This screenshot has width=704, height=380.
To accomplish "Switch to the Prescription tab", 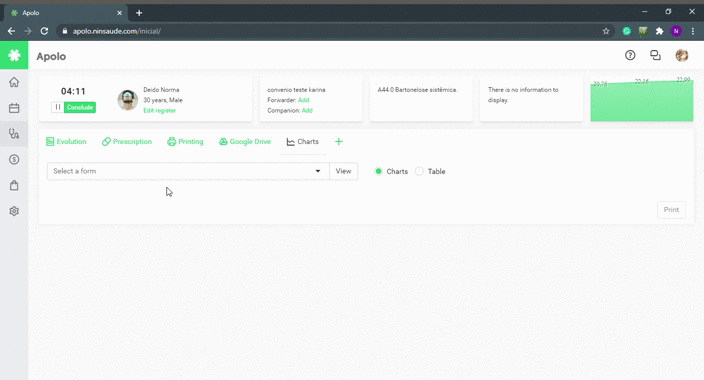I will (127, 141).
